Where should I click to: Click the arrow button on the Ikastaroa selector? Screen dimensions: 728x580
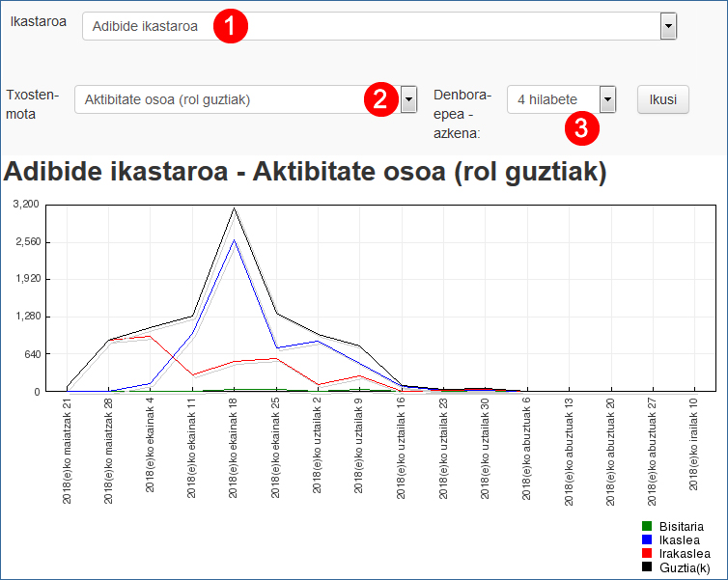[x=667, y=27]
